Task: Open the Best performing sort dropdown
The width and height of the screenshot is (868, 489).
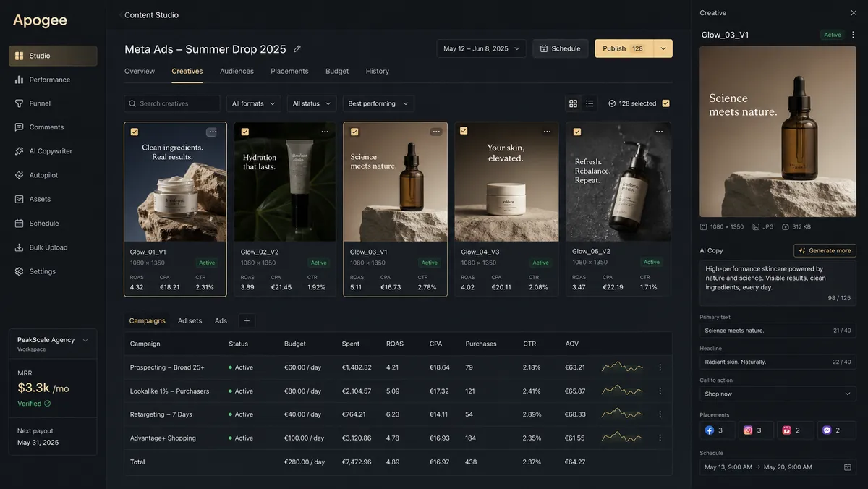Action: [x=378, y=103]
